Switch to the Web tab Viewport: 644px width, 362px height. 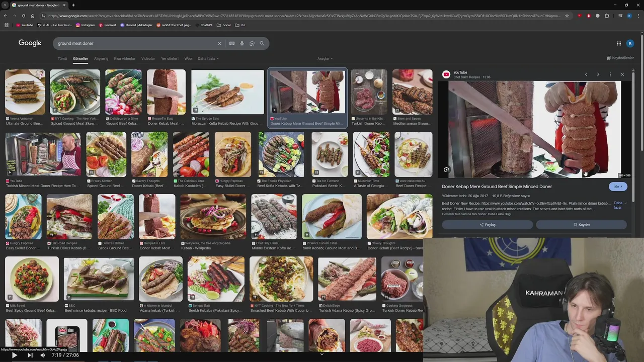click(x=188, y=59)
